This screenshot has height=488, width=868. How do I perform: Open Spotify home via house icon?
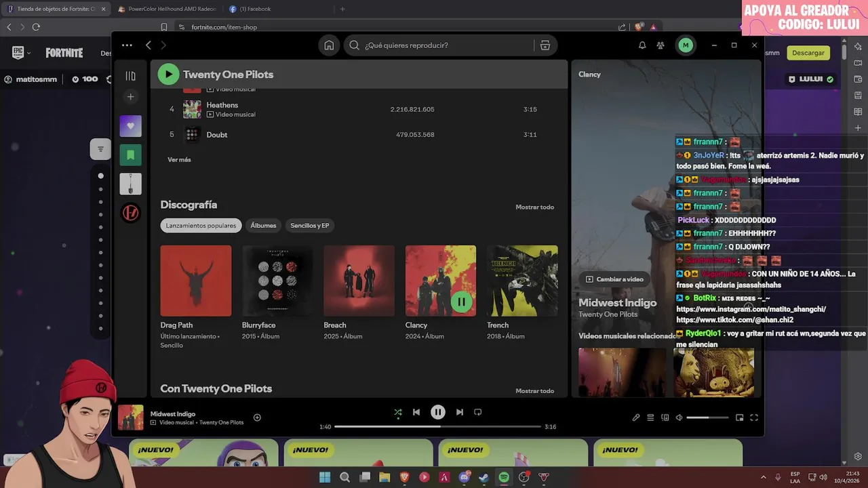pos(329,45)
